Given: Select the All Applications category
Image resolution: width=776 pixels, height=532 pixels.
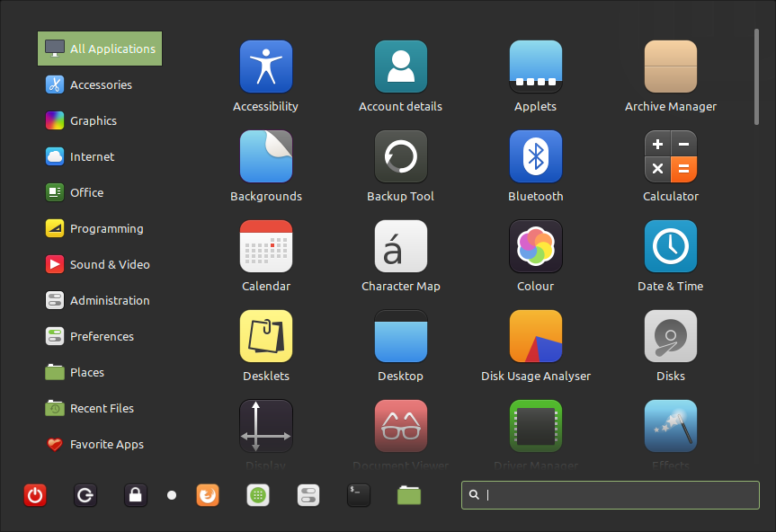Looking at the screenshot, I should tap(100, 49).
